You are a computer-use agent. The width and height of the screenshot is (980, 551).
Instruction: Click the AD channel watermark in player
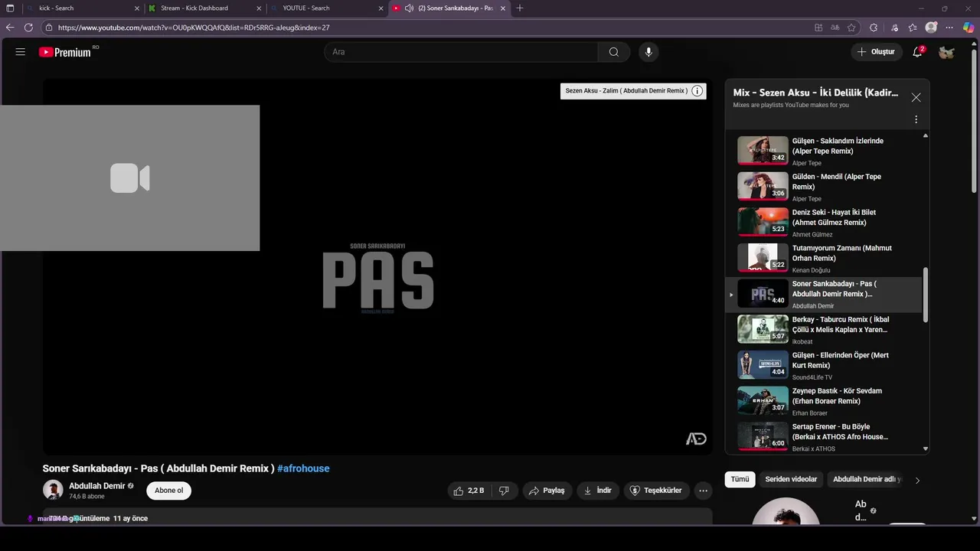coord(696,439)
